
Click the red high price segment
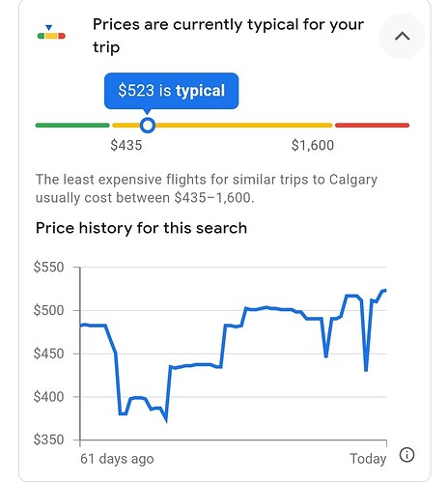(372, 126)
